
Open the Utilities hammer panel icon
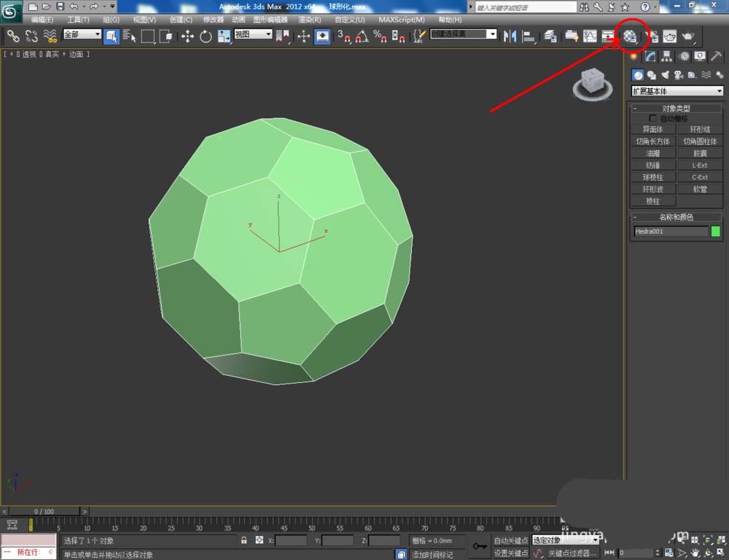pyautogui.click(x=717, y=56)
